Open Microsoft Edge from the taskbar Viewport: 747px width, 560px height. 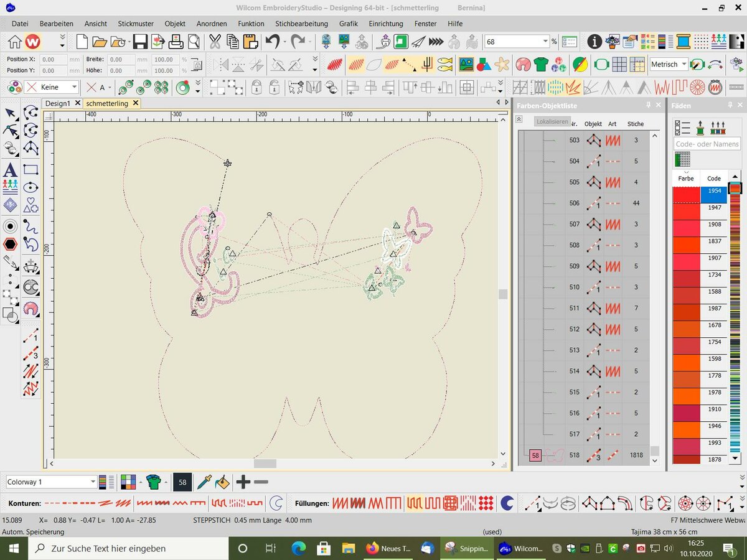pos(299,548)
